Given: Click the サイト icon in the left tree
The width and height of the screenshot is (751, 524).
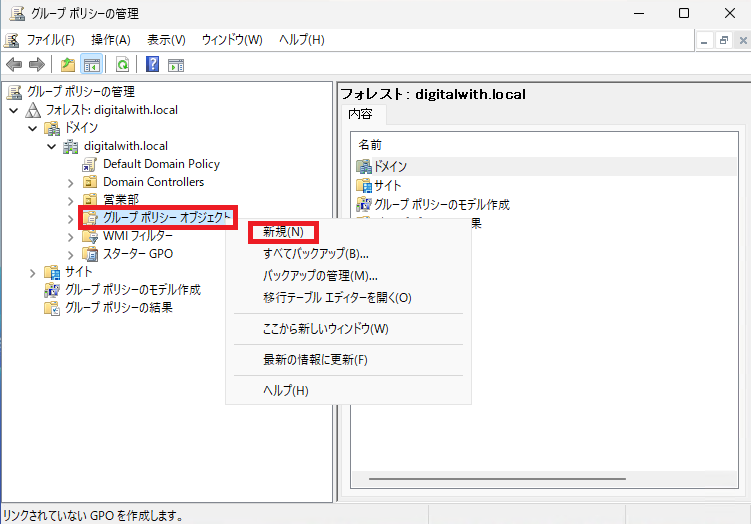Looking at the screenshot, I should point(52,272).
